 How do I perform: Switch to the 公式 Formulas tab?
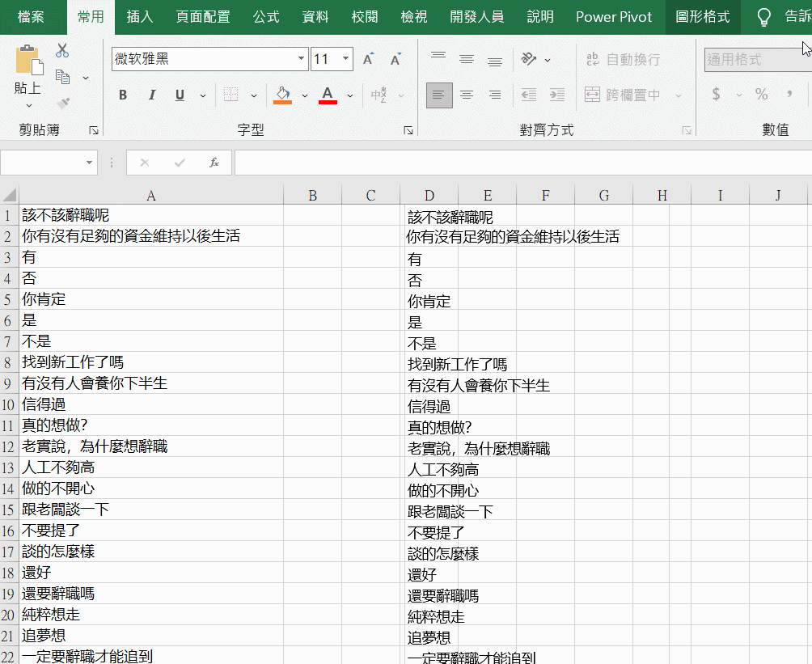pyautogui.click(x=266, y=16)
